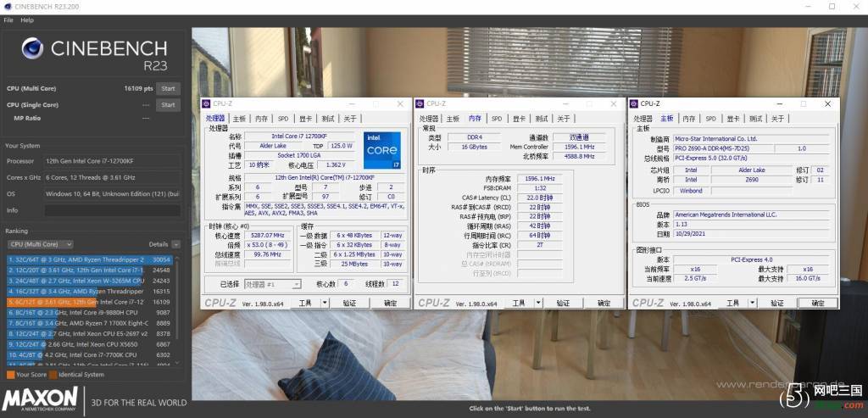Switch to 主板 tab in processor CPU-Z window
This screenshot has height=418, width=868.
239,119
